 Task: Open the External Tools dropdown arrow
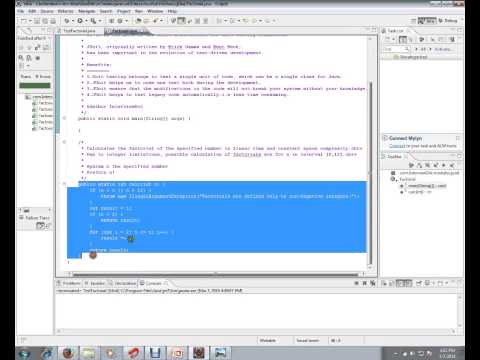100,21
